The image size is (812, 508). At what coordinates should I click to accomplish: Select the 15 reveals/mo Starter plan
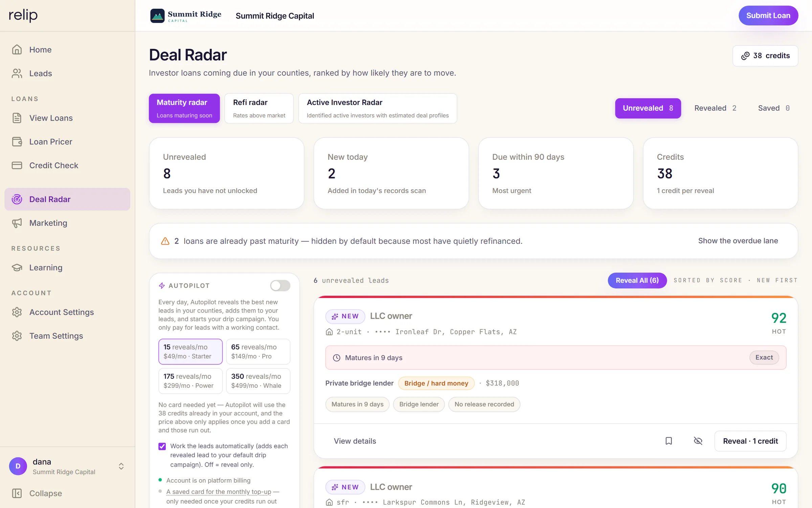click(190, 352)
